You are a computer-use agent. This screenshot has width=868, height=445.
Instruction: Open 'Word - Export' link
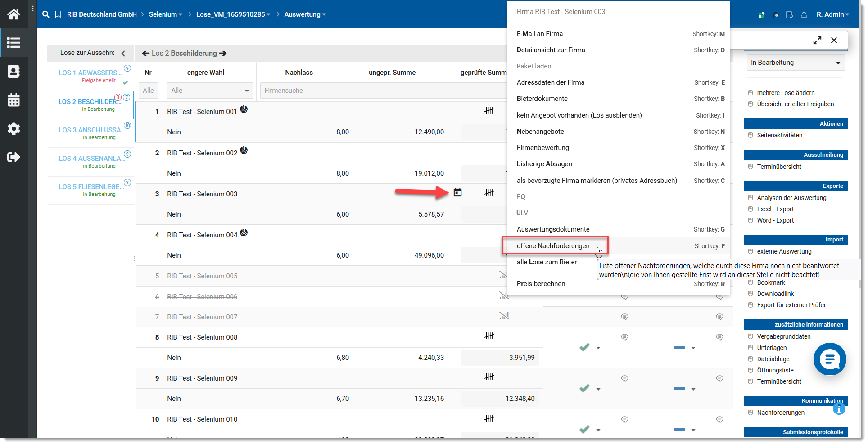click(775, 220)
